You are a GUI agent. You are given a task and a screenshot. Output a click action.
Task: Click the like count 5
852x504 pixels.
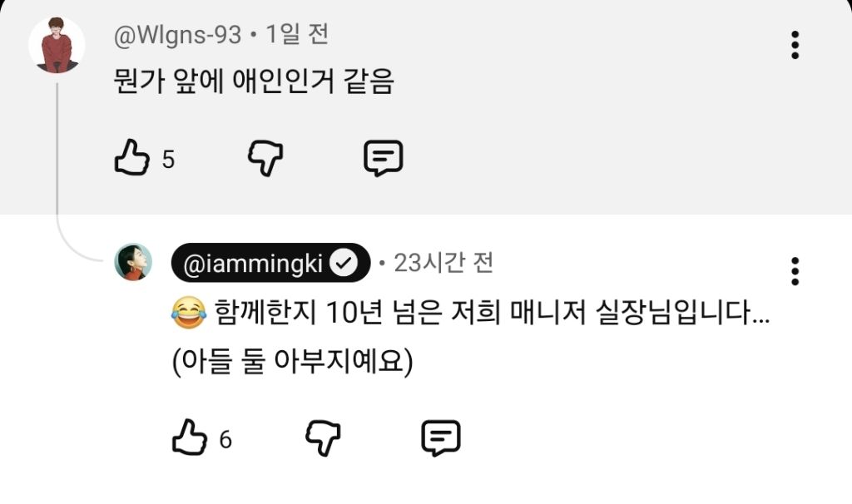click(168, 160)
